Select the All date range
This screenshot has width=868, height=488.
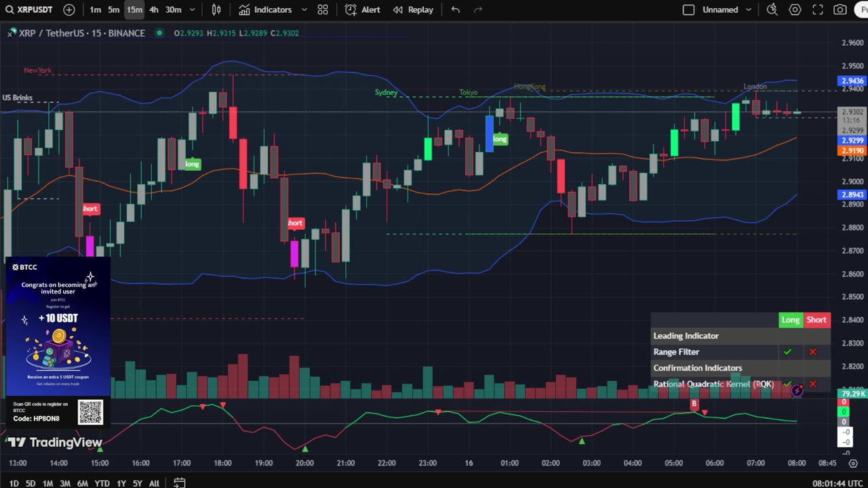(154, 483)
